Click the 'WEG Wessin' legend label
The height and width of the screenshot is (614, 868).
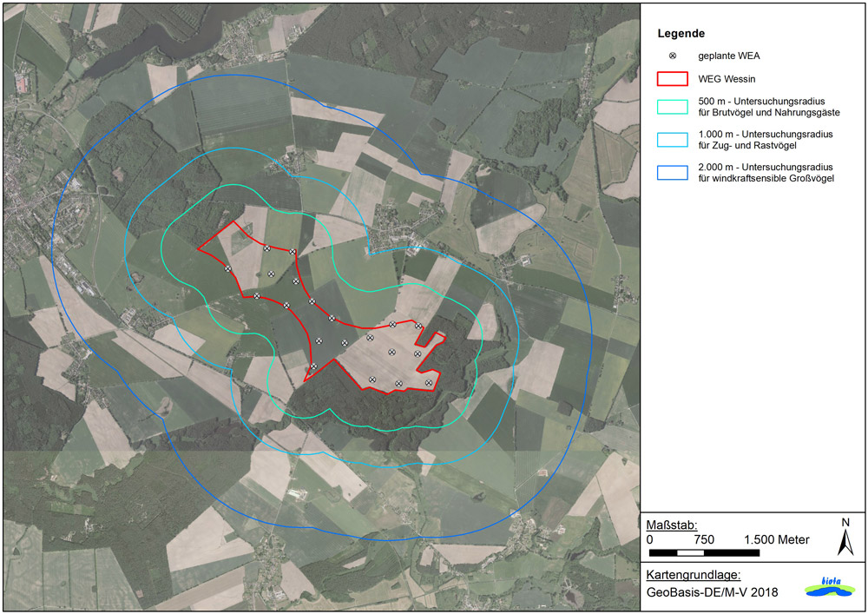[x=727, y=79]
